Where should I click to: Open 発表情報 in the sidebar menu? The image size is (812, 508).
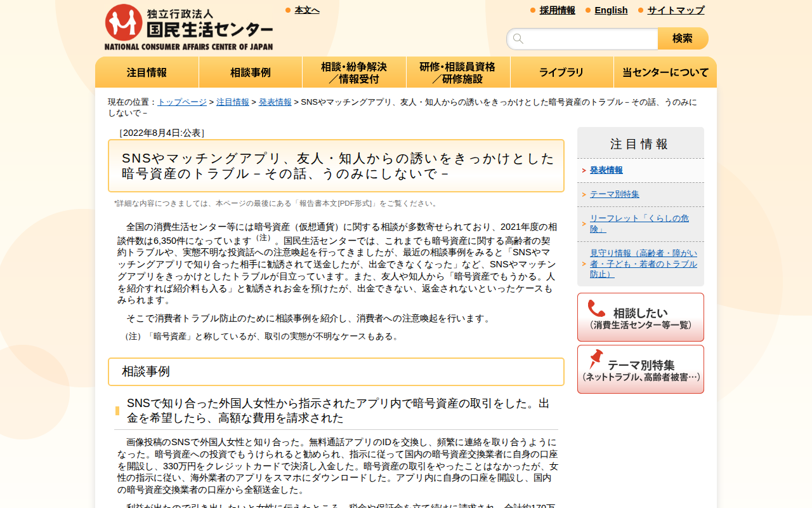tap(606, 170)
